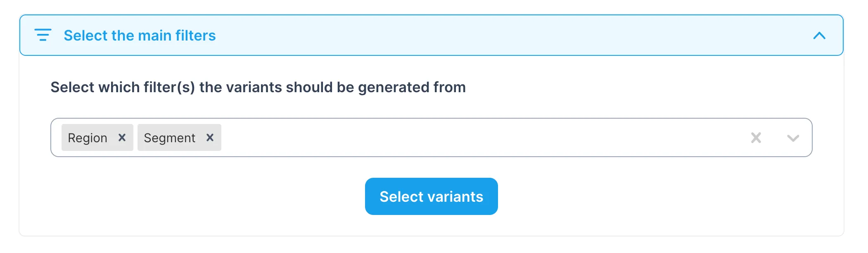Click the filter lines icon in header
868x253 pixels.
[x=43, y=35]
